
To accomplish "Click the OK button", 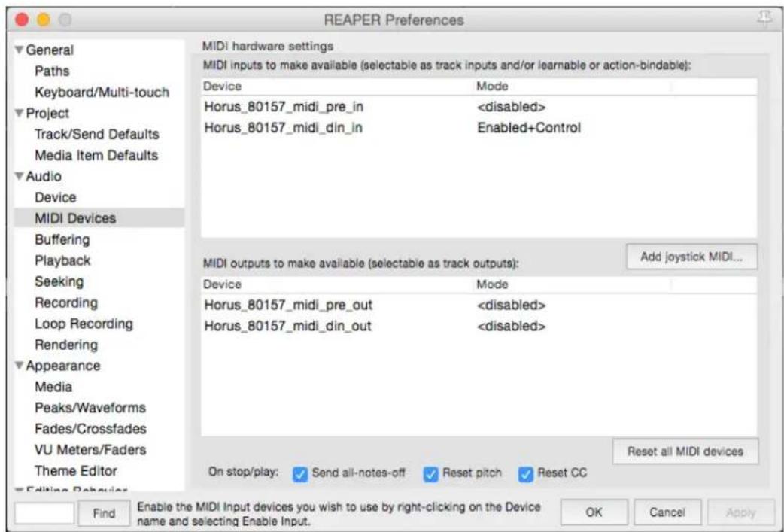I will (594, 512).
